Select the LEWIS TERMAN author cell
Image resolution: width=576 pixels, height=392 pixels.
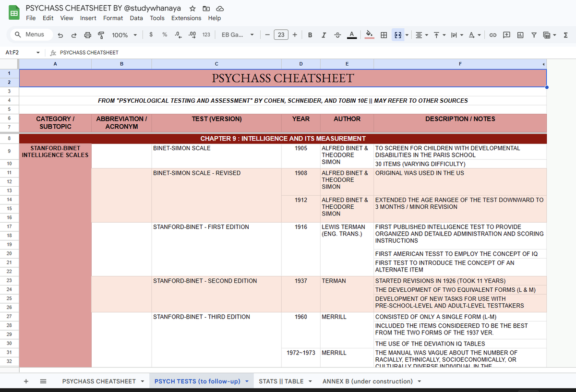click(347, 249)
